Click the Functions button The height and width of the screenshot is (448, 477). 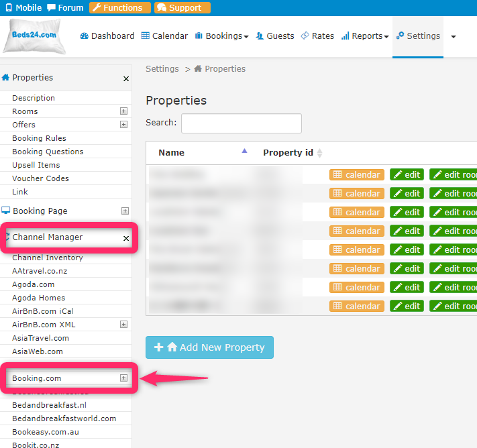(120, 7)
